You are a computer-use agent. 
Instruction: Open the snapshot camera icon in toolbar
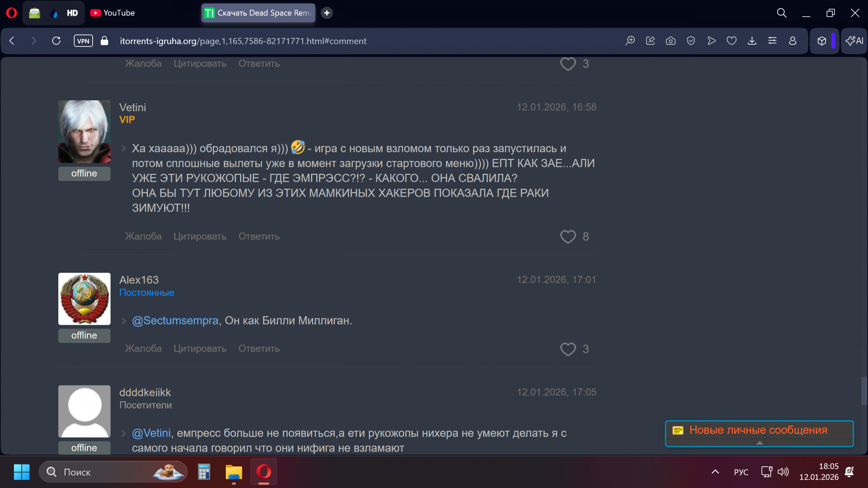[x=670, y=41]
